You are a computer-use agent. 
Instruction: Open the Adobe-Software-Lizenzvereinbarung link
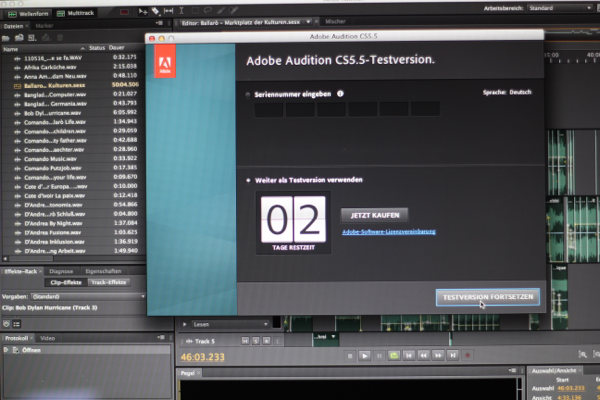388,231
